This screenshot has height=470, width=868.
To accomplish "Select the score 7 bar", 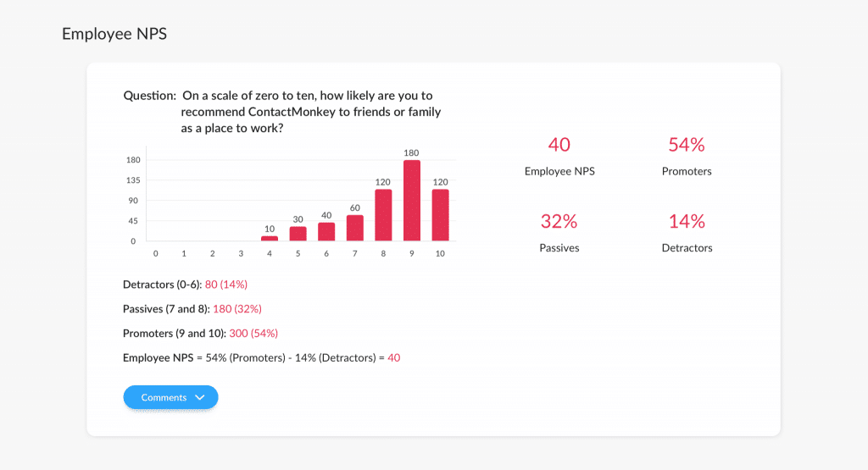I will tap(354, 228).
